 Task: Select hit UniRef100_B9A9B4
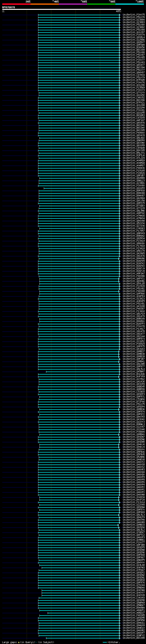click(x=134, y=608)
